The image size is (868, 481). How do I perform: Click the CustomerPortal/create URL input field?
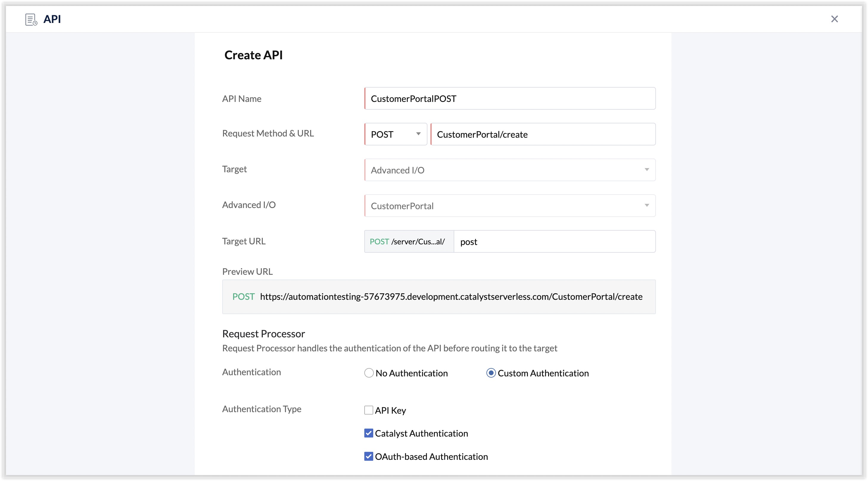543,134
